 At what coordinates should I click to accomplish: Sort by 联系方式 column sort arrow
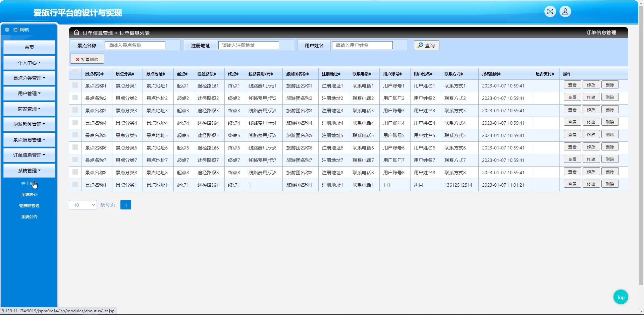462,74
